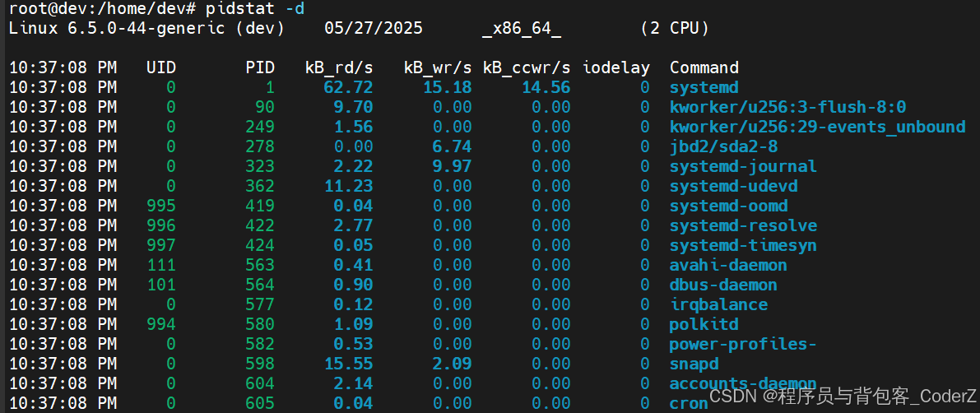Click the read value 2.14
The width and height of the screenshot is (980, 413).
[353, 383]
